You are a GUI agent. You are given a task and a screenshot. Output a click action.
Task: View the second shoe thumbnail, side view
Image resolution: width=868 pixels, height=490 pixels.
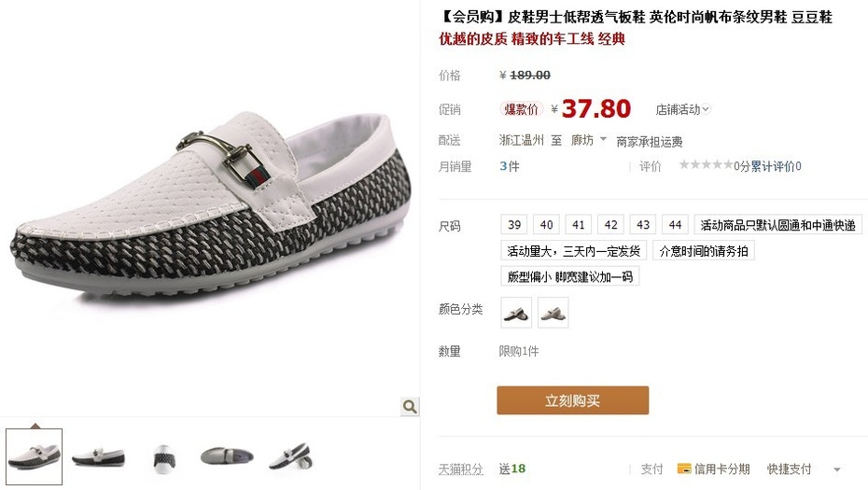99,456
